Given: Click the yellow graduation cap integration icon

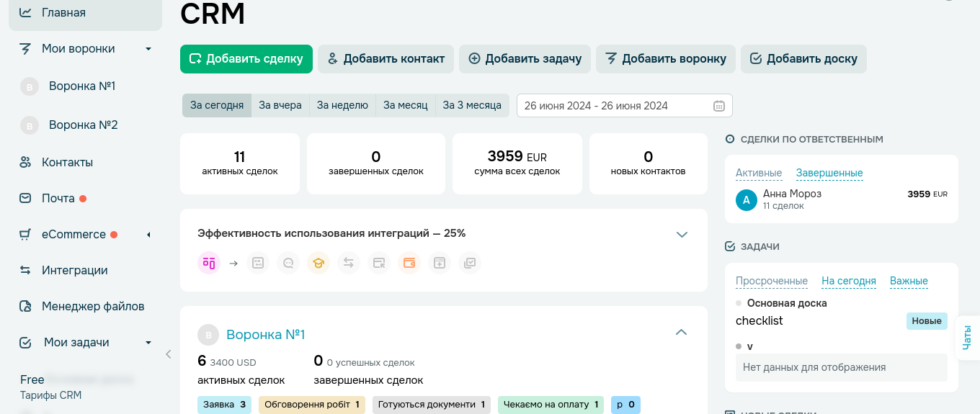Looking at the screenshot, I should (318, 263).
